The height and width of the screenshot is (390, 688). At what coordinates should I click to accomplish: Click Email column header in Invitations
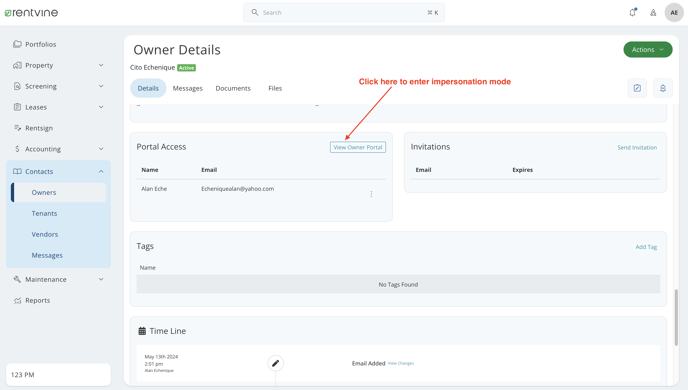(423, 170)
